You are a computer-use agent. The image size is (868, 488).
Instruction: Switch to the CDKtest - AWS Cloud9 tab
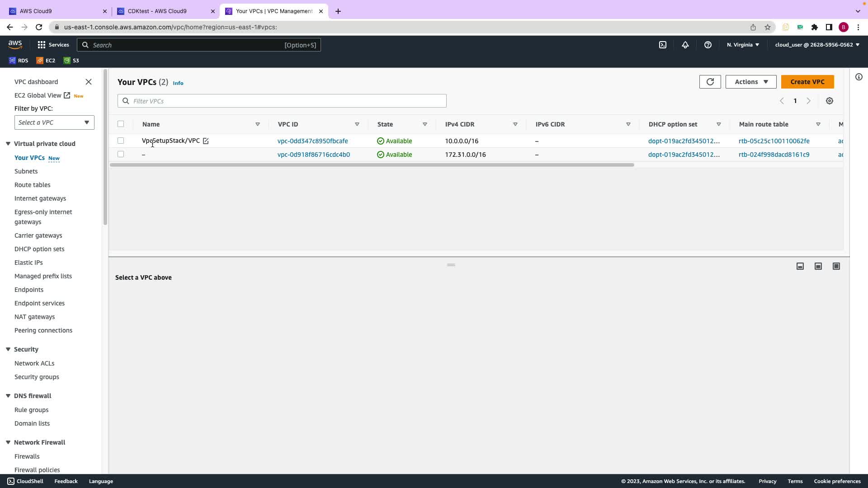(x=157, y=11)
